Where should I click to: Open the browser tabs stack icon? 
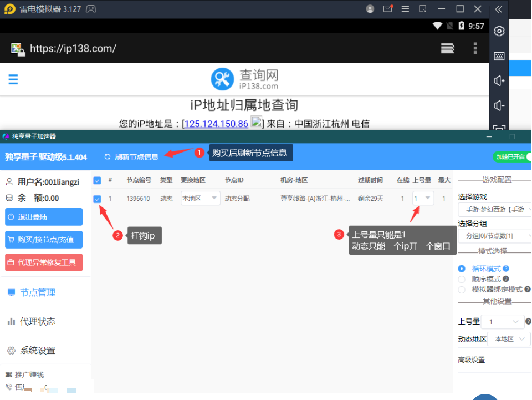[x=448, y=48]
